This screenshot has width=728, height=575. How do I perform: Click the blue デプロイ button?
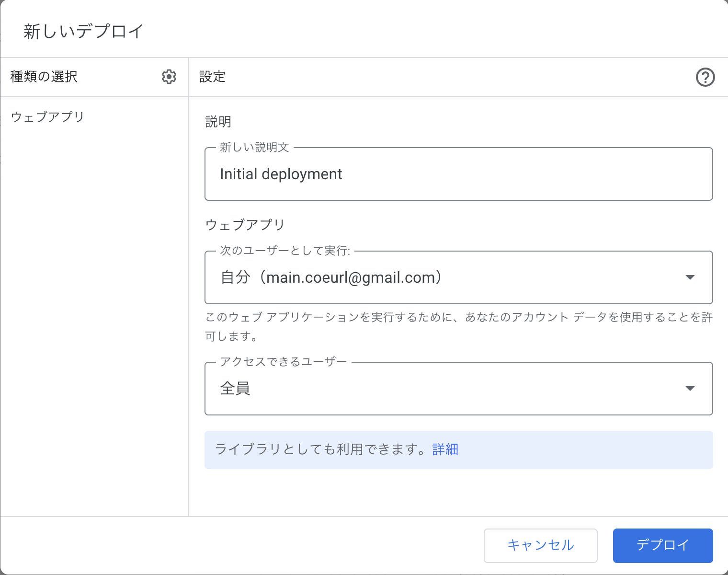663,545
